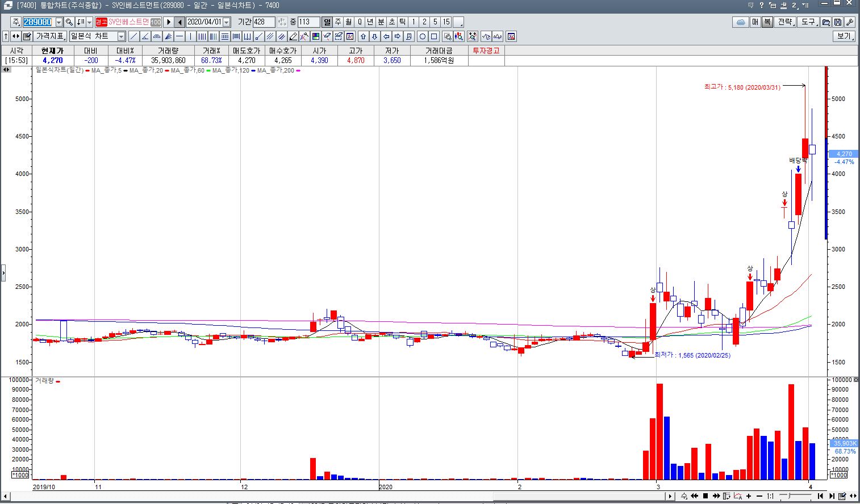The height and width of the screenshot is (504, 860).
Task: Click the stock code input field 289080
Action: click(x=38, y=22)
